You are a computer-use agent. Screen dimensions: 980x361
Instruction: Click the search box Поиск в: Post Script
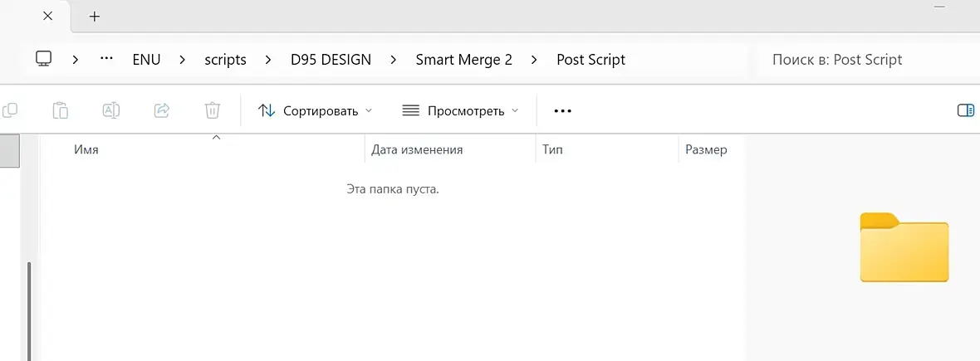coord(864,60)
